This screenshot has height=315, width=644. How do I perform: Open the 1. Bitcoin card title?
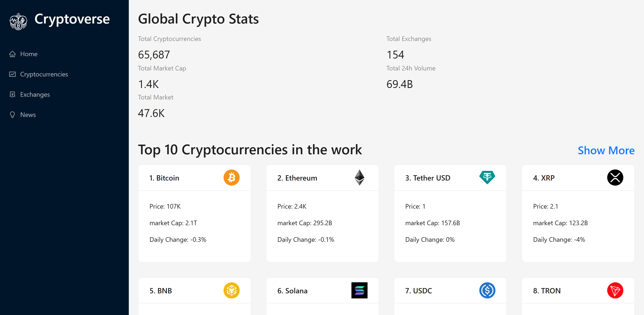164,178
